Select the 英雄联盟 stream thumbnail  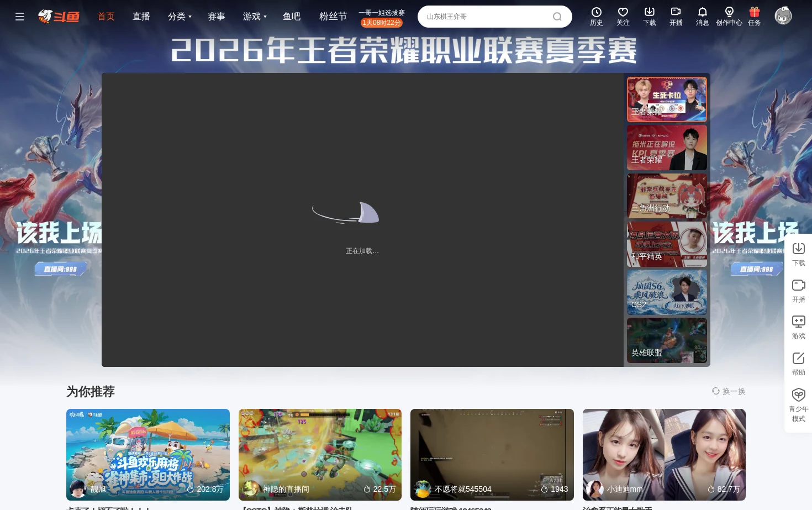(x=667, y=340)
